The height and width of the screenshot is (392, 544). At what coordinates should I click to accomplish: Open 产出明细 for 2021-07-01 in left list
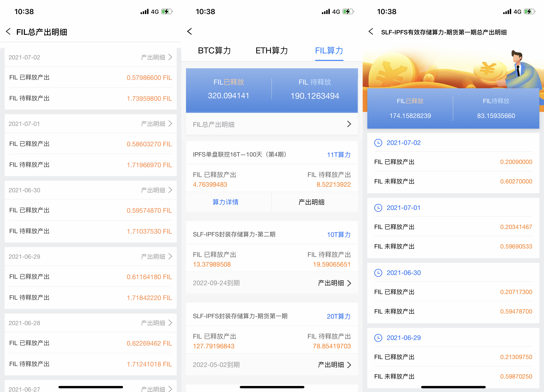coord(157,124)
